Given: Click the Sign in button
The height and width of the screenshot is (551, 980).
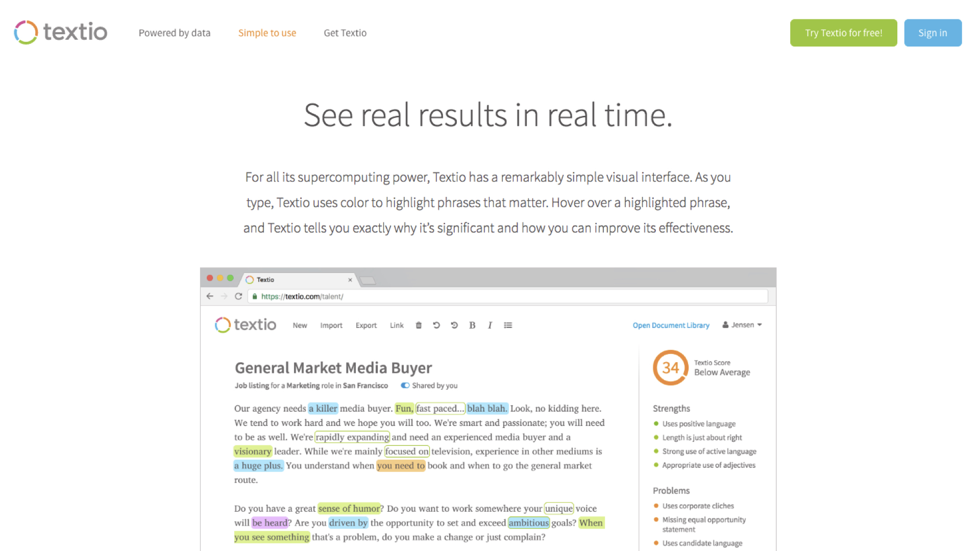Looking at the screenshot, I should [933, 33].
